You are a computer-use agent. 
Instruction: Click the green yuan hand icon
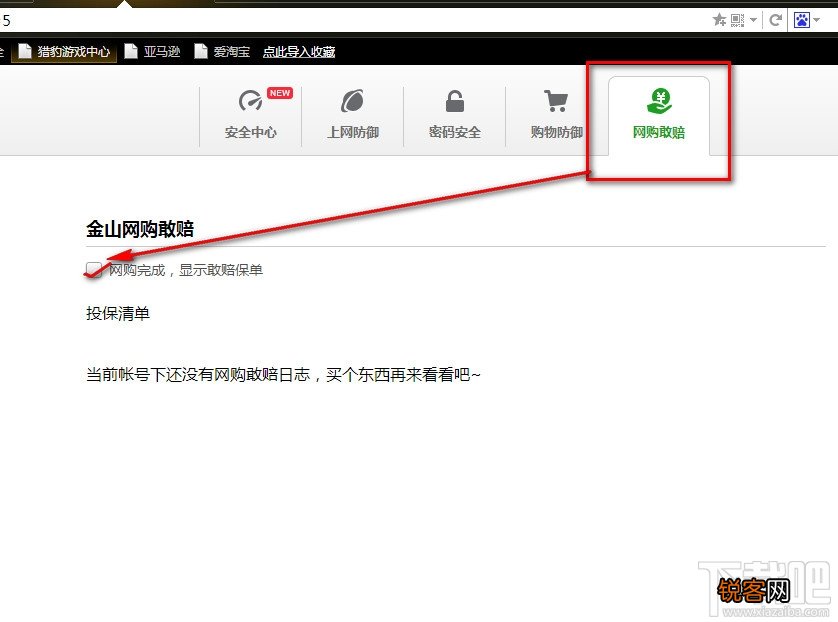(x=659, y=100)
